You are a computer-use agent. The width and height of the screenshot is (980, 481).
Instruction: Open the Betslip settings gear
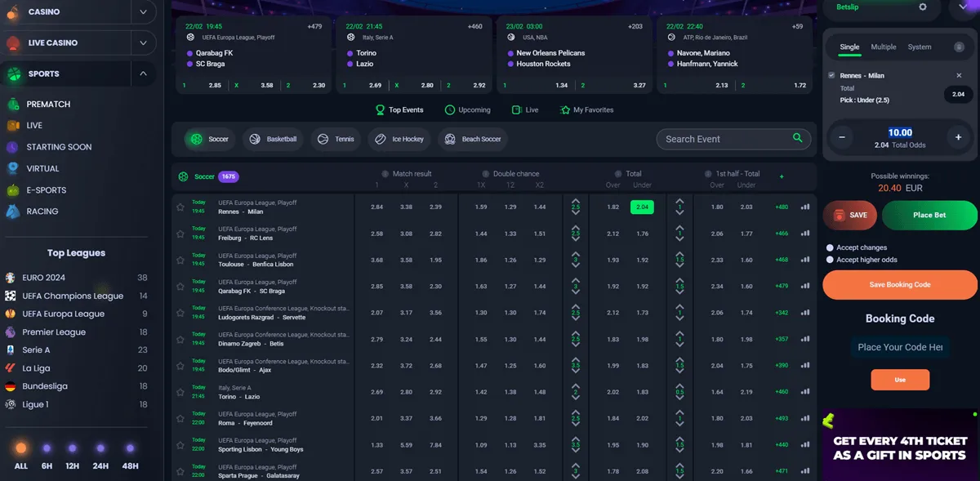(924, 7)
